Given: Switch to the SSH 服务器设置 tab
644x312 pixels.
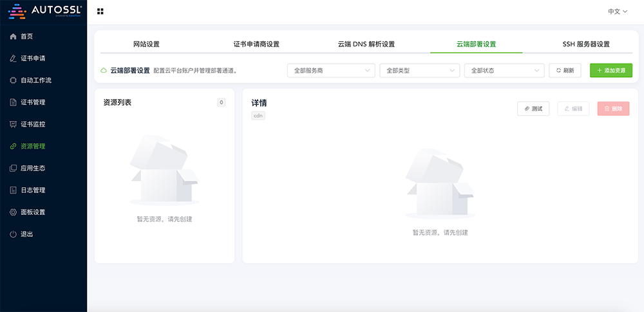Looking at the screenshot, I should 585,44.
